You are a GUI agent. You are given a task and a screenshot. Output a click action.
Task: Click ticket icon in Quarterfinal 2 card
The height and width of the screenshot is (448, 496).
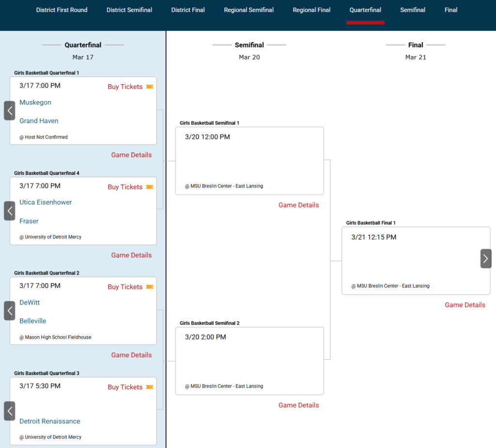[x=150, y=287]
